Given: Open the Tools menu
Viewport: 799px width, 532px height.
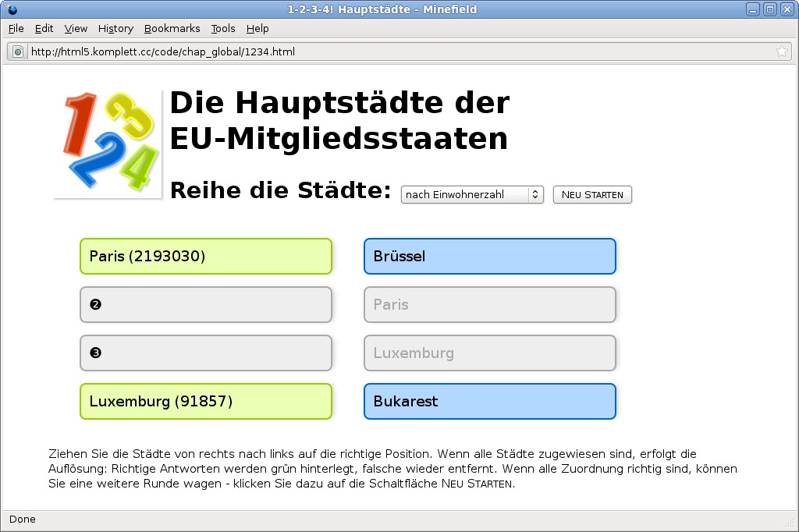Looking at the screenshot, I should [222, 28].
